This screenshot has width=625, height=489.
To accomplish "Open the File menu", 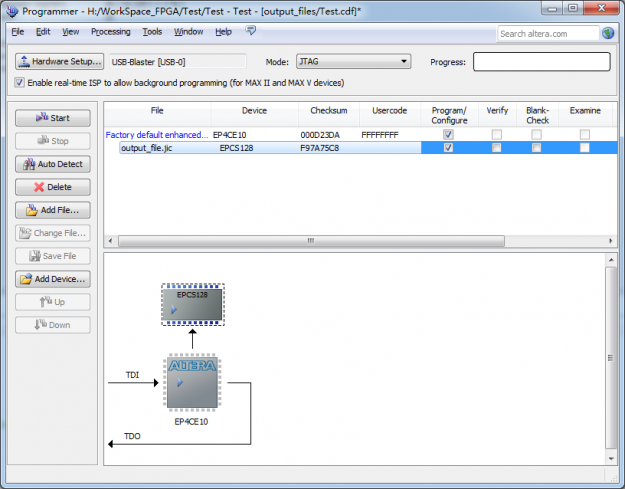I will tap(18, 31).
